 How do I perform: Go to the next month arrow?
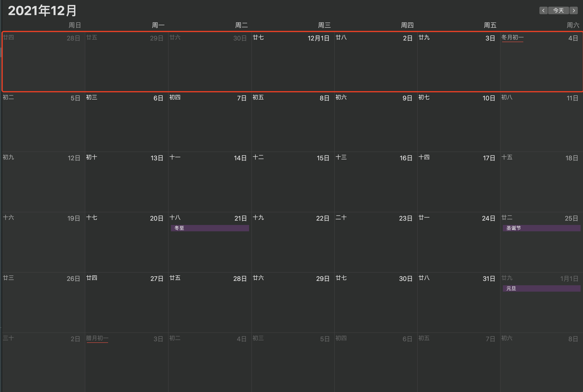574,11
